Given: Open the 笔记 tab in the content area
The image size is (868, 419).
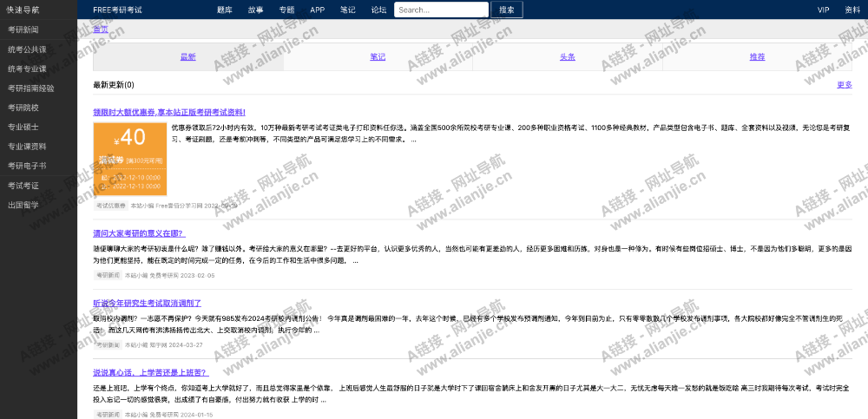Looking at the screenshot, I should [x=378, y=56].
